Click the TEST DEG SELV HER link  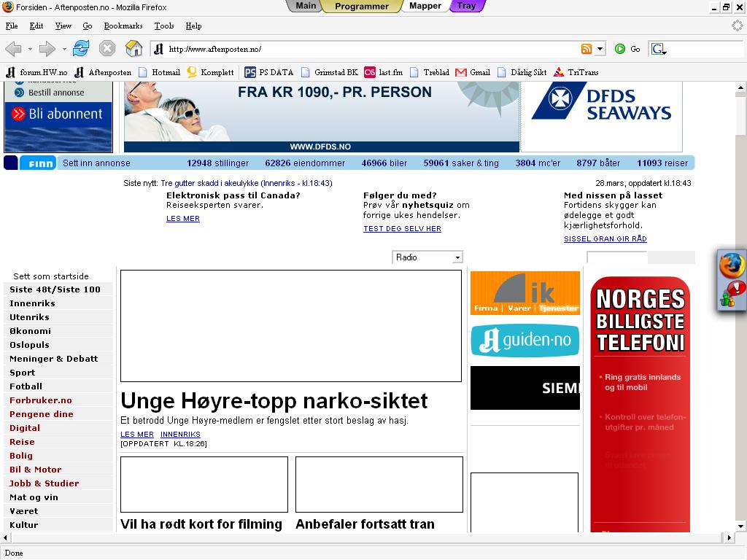tap(402, 229)
